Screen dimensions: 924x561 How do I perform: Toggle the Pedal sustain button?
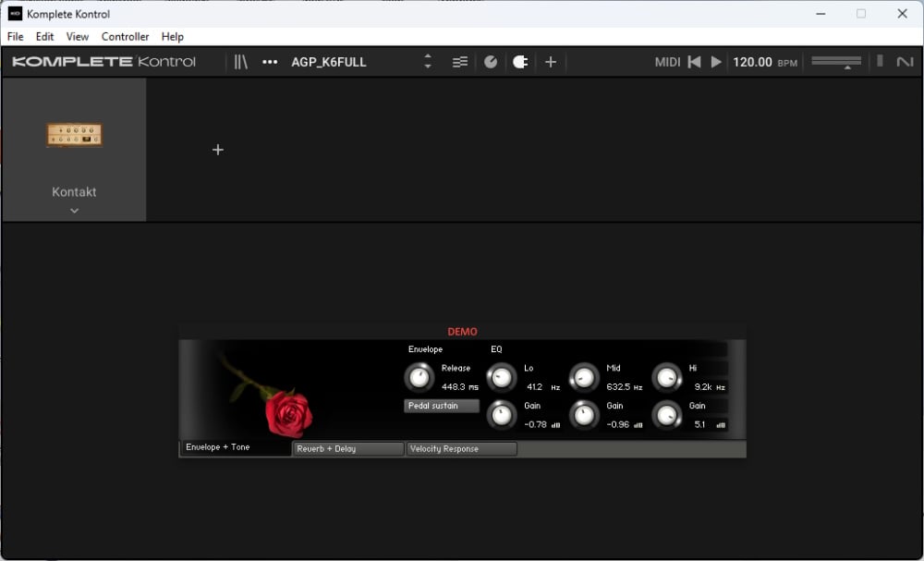tap(442, 406)
